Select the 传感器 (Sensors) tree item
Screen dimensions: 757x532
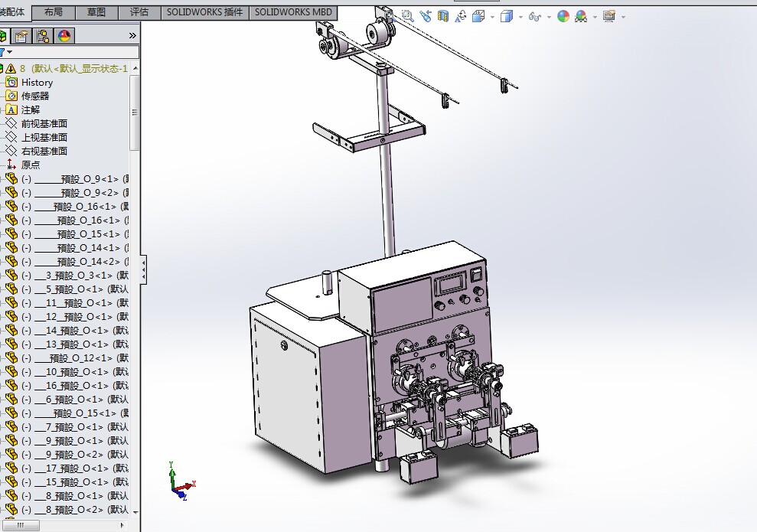coord(35,96)
